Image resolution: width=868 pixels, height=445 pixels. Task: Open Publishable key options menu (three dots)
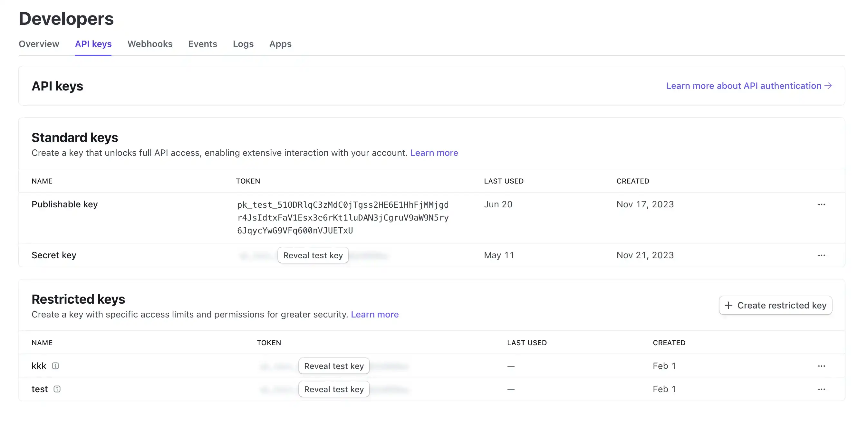pos(821,204)
